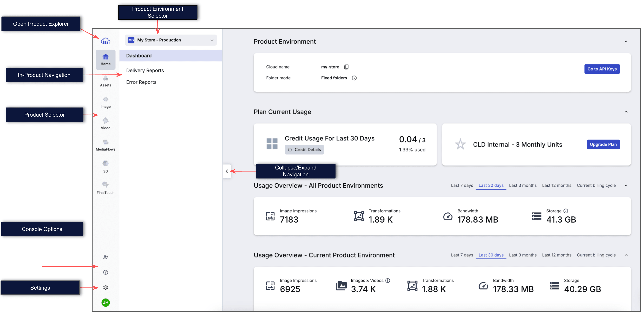Viewport: 644px width, 315px height.
Task: Click the Go to API Keys button
Action: 602,69
